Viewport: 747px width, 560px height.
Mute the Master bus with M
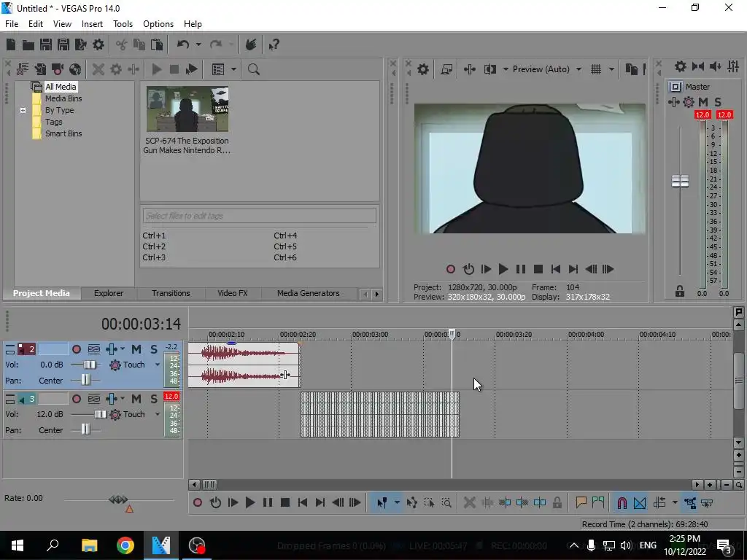[703, 102]
